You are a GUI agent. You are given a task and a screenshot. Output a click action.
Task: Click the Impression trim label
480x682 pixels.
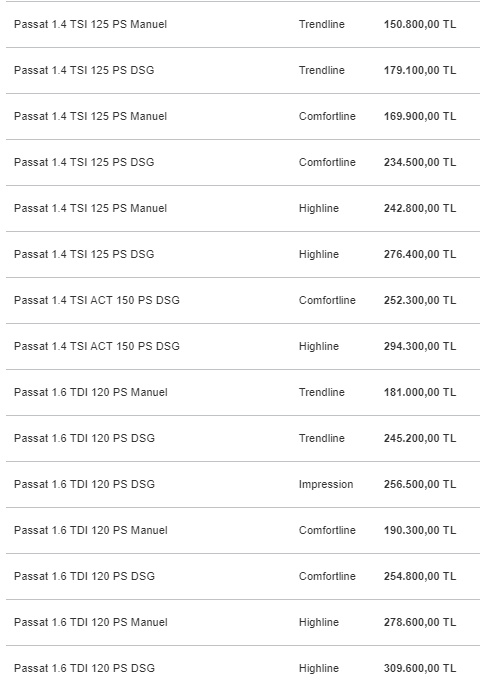pos(326,485)
